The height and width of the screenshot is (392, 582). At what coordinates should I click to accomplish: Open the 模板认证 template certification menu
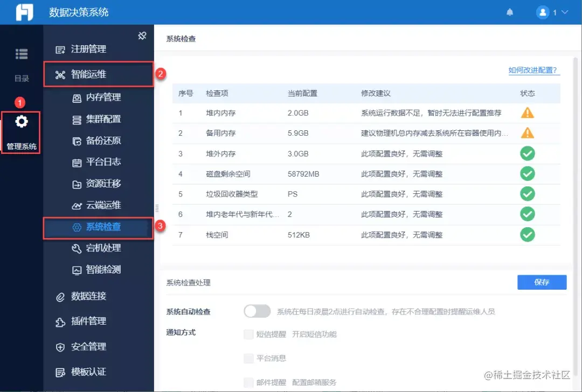86,372
